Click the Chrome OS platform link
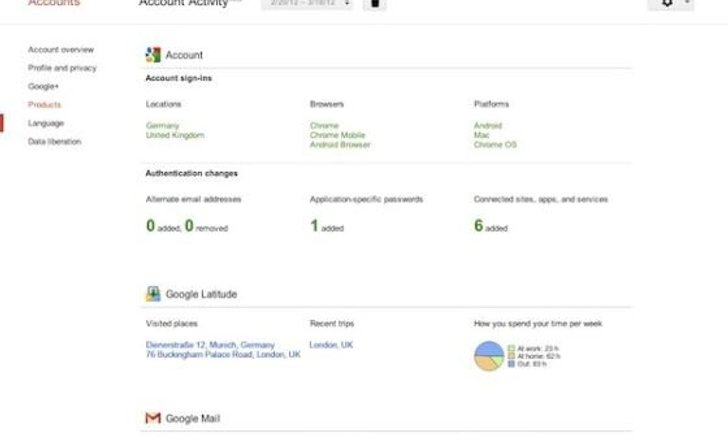The width and height of the screenshot is (728, 437). click(x=495, y=145)
